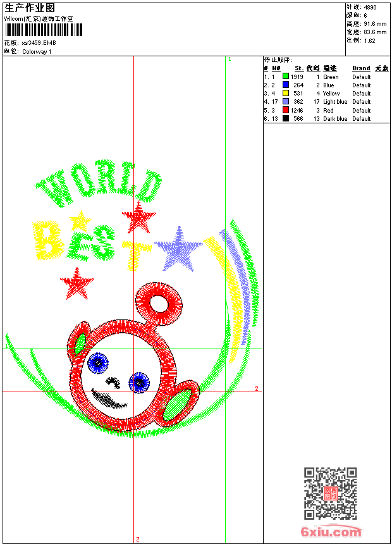
Task: Click the color count value 6
Action: coord(365,16)
